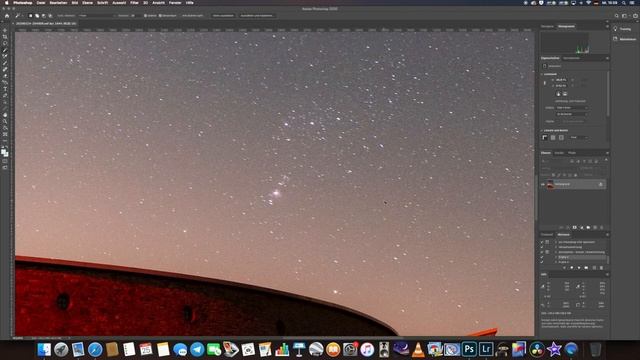Select the Move tool

[x=5, y=30]
